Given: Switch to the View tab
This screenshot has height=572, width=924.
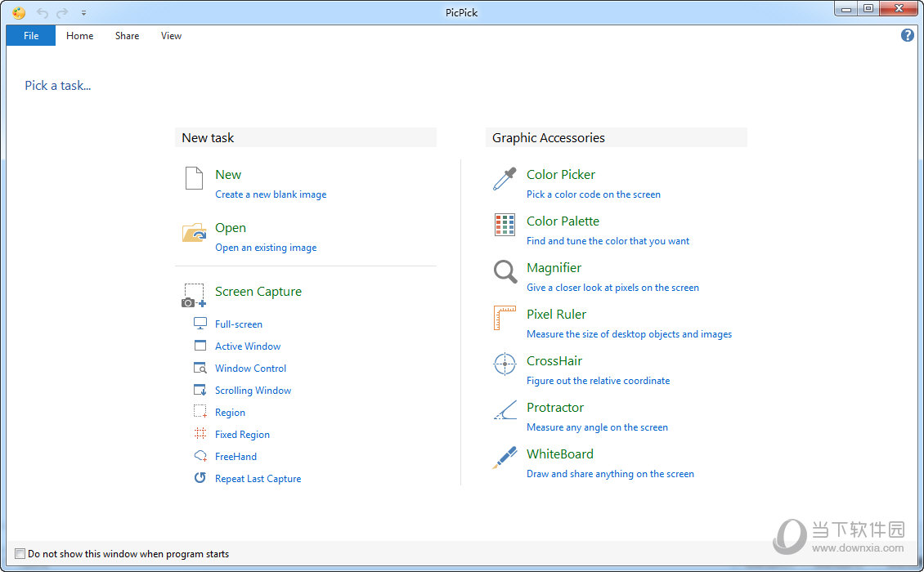Looking at the screenshot, I should tap(171, 35).
